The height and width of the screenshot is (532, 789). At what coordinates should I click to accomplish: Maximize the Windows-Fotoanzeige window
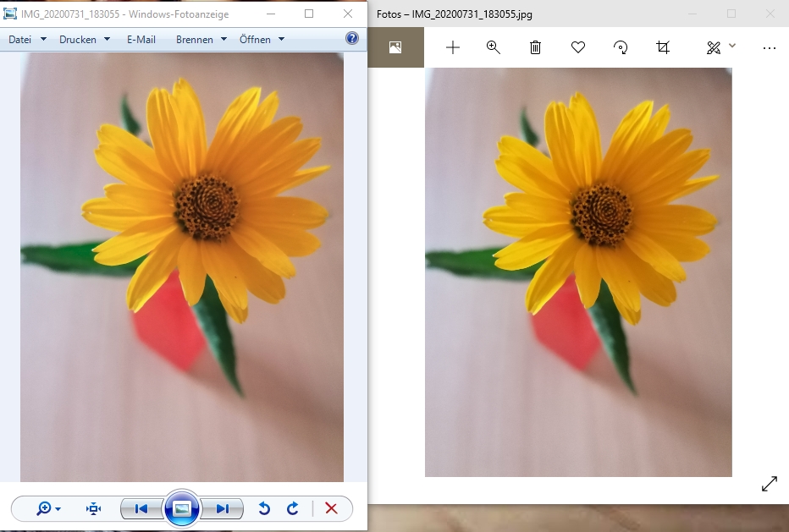click(x=309, y=14)
